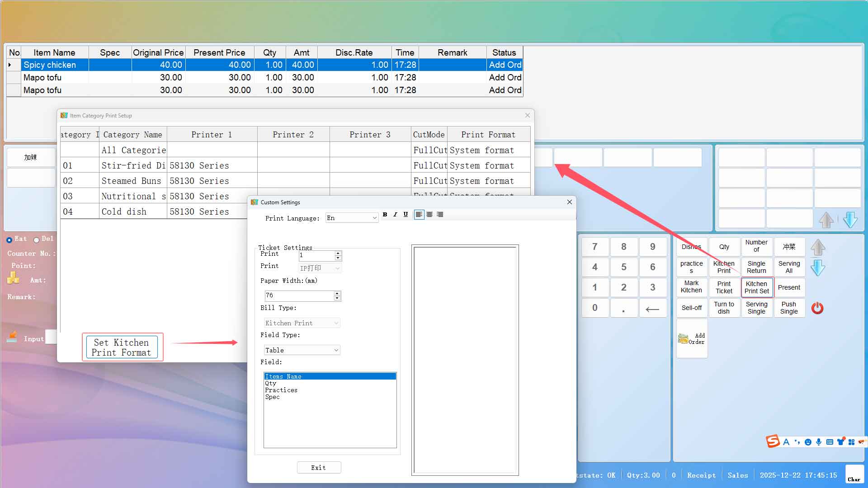868x488 pixels.
Task: Select the Del radio button
Action: pos(37,240)
